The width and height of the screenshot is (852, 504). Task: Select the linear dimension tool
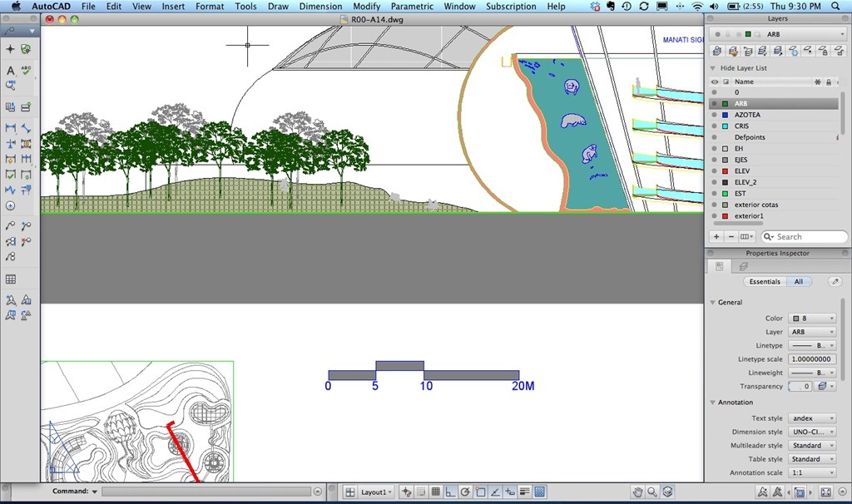pyautogui.click(x=11, y=128)
